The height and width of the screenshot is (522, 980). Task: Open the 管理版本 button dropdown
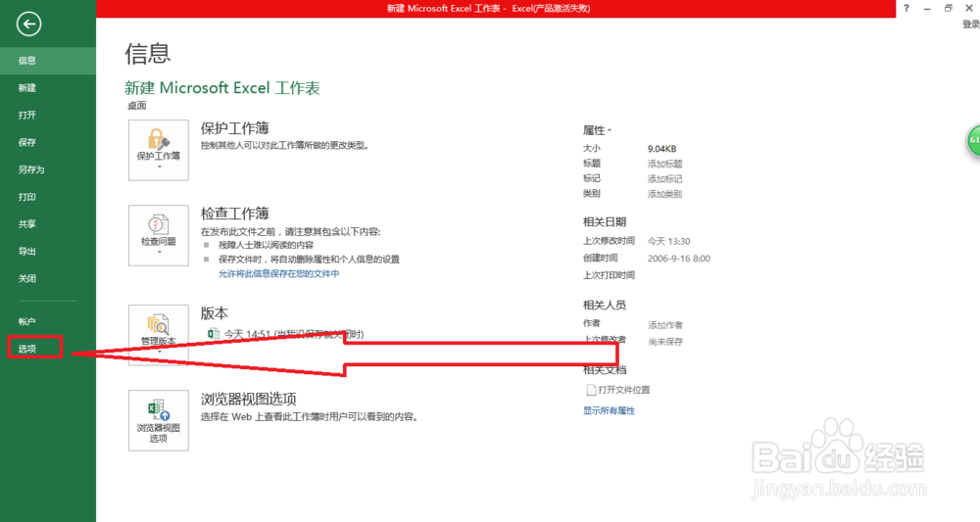(158, 335)
